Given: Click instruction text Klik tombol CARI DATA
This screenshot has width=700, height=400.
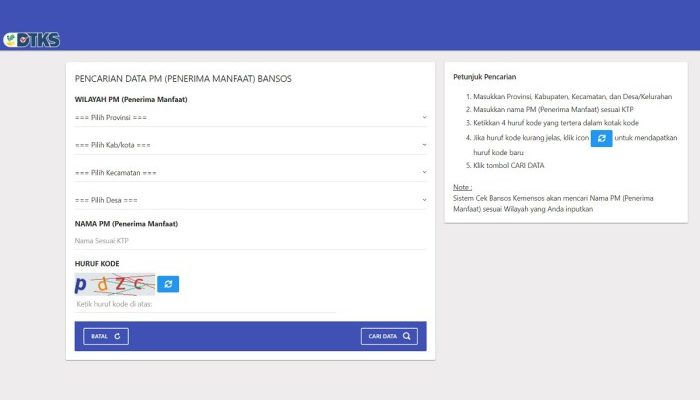Looking at the screenshot, I should (508, 165).
